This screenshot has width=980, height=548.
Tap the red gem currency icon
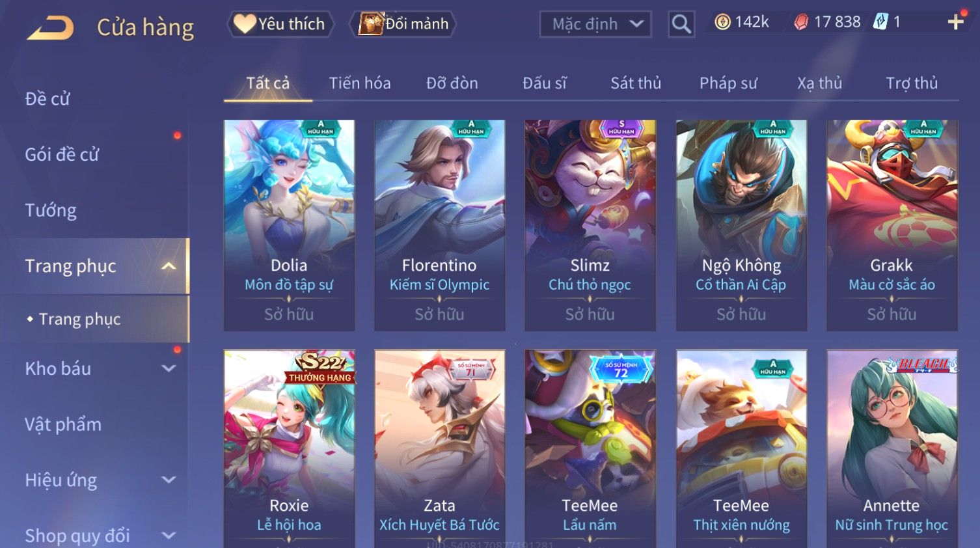click(801, 22)
